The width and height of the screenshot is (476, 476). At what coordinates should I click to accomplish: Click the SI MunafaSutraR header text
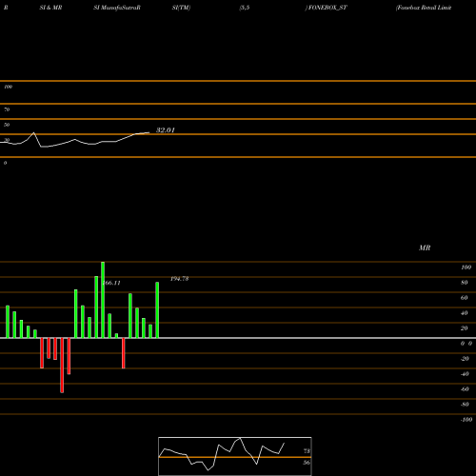click(117, 8)
